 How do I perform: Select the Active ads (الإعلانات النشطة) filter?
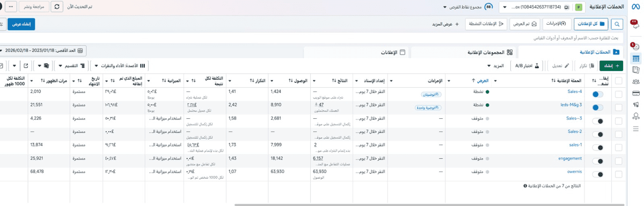tap(487, 24)
